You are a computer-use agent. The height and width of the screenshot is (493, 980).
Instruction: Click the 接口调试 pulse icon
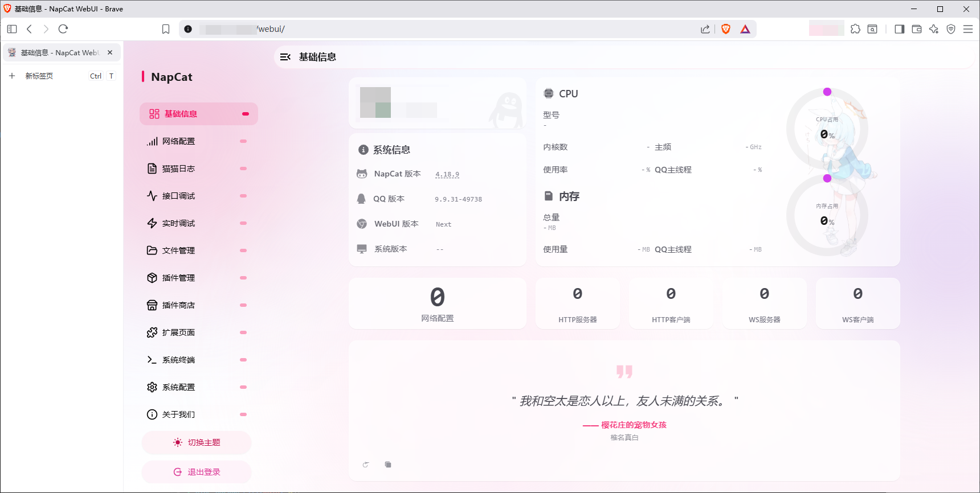(x=152, y=196)
